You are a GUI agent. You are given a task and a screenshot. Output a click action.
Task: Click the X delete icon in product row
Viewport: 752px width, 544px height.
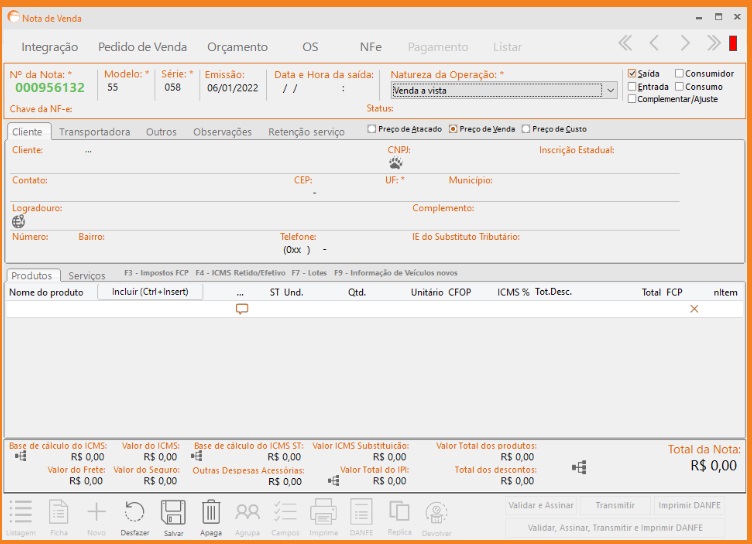click(x=694, y=309)
